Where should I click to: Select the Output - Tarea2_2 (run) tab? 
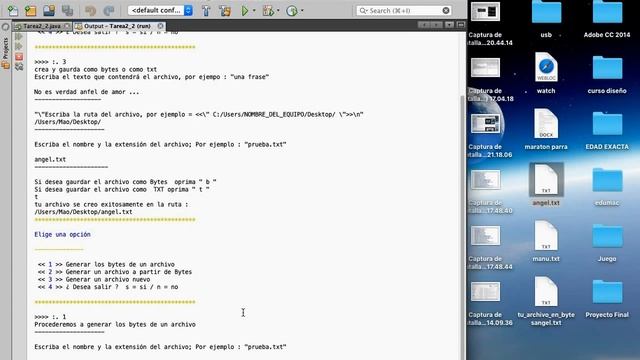coord(118,26)
